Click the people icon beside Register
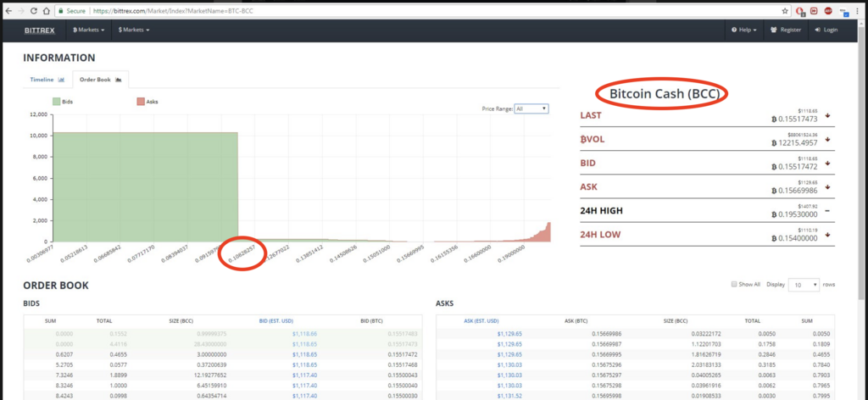Image resolution: width=868 pixels, height=400 pixels. pos(773,30)
